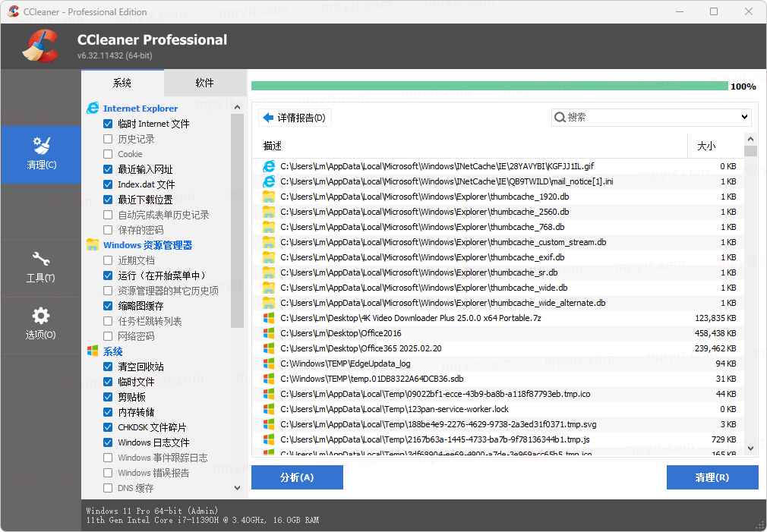The image size is (767, 532).
Task: Open the search box dropdown arrow
Action: 744,118
